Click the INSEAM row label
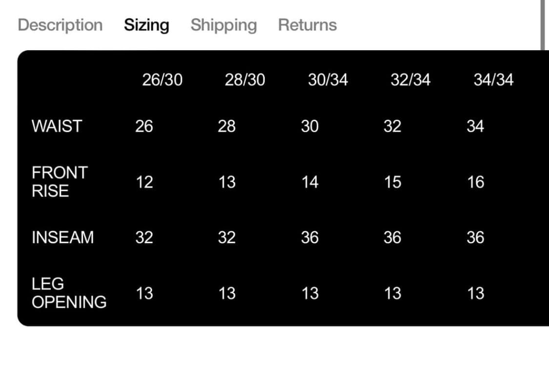 [x=62, y=238]
